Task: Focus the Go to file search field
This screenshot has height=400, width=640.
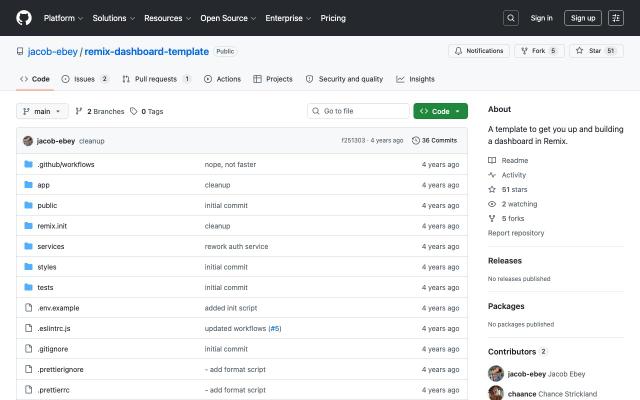Action: (358, 111)
